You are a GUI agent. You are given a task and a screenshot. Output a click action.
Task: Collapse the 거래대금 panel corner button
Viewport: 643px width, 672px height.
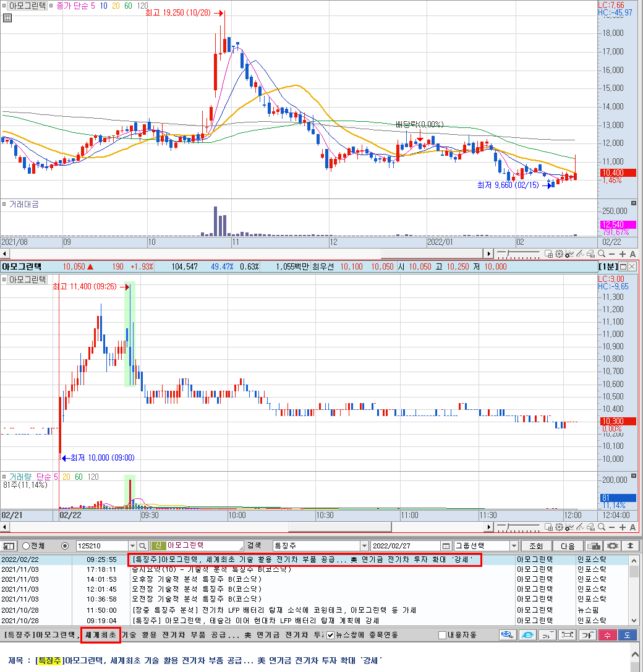tap(634, 203)
